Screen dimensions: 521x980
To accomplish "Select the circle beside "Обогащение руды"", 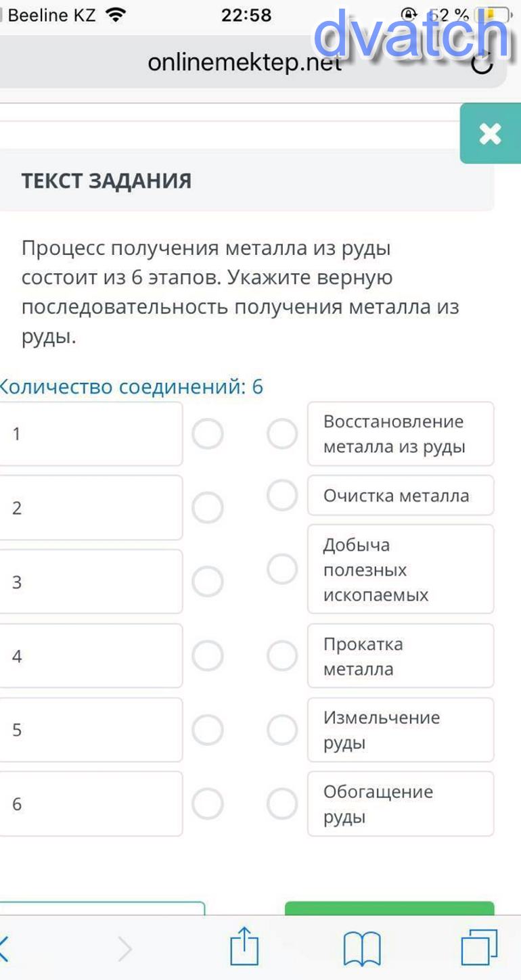I will pos(282,803).
